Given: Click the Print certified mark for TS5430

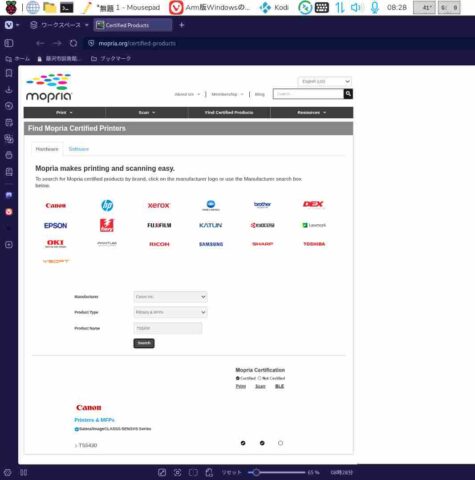Looking at the screenshot, I should 243,443.
